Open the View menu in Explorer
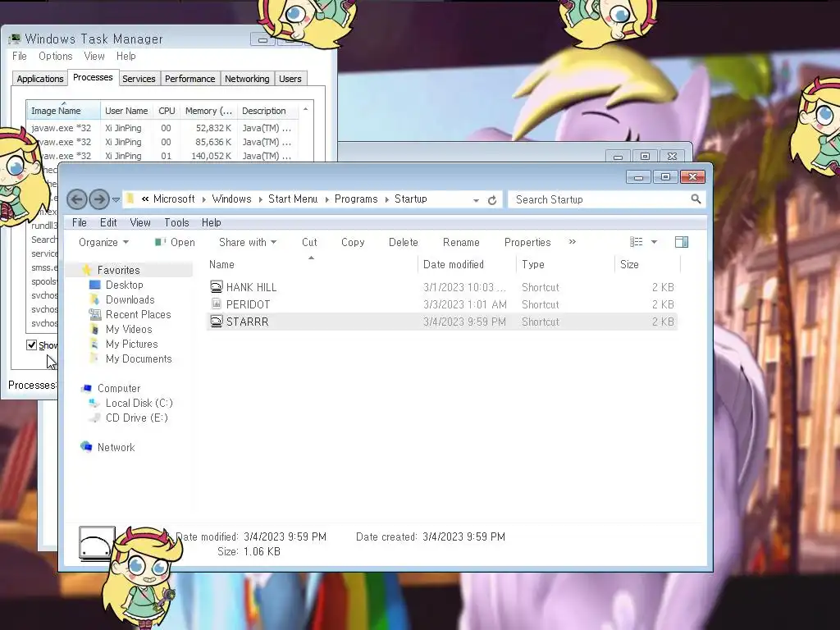The image size is (840, 630). click(139, 222)
